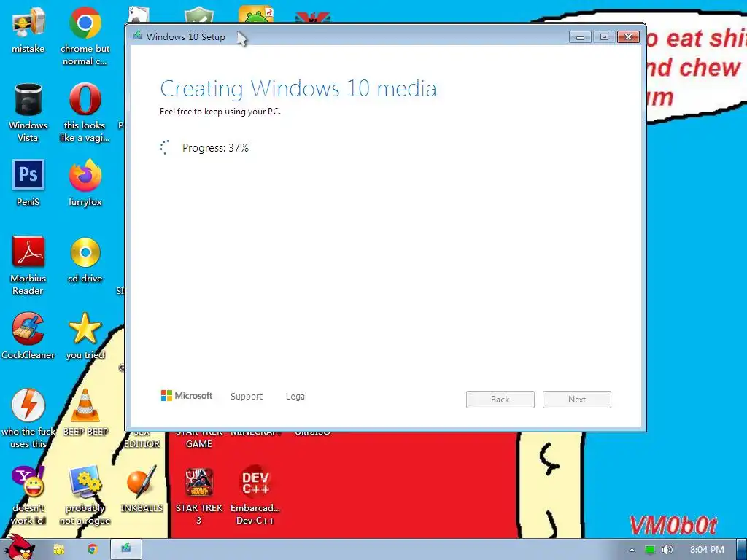The width and height of the screenshot is (747, 560).
Task: Open Chrome from the taskbar
Action: tap(92, 550)
